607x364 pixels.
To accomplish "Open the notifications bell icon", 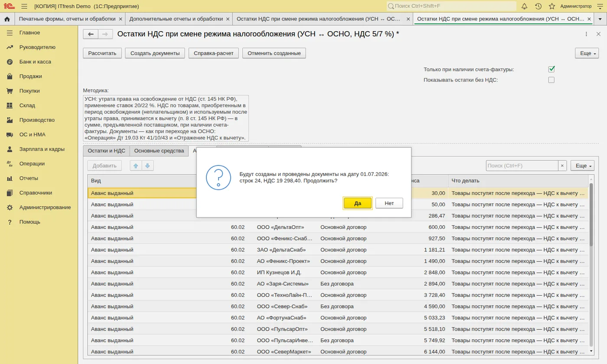I will click(524, 6).
